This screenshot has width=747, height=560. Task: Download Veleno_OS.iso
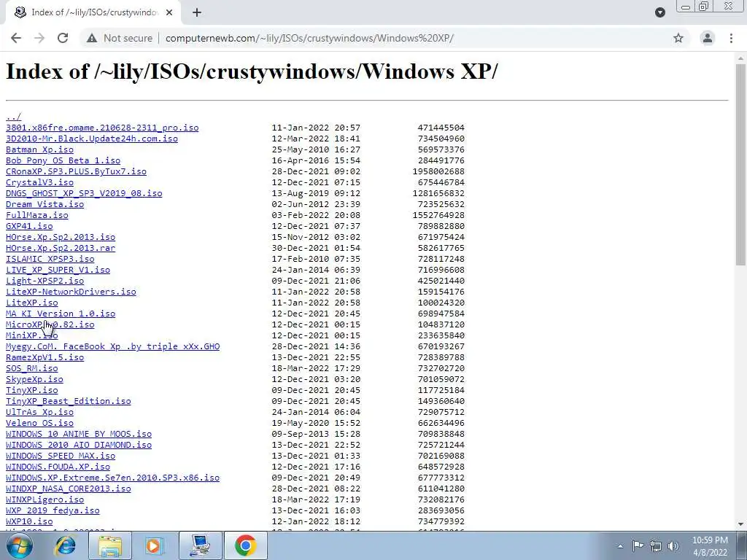click(x=39, y=424)
